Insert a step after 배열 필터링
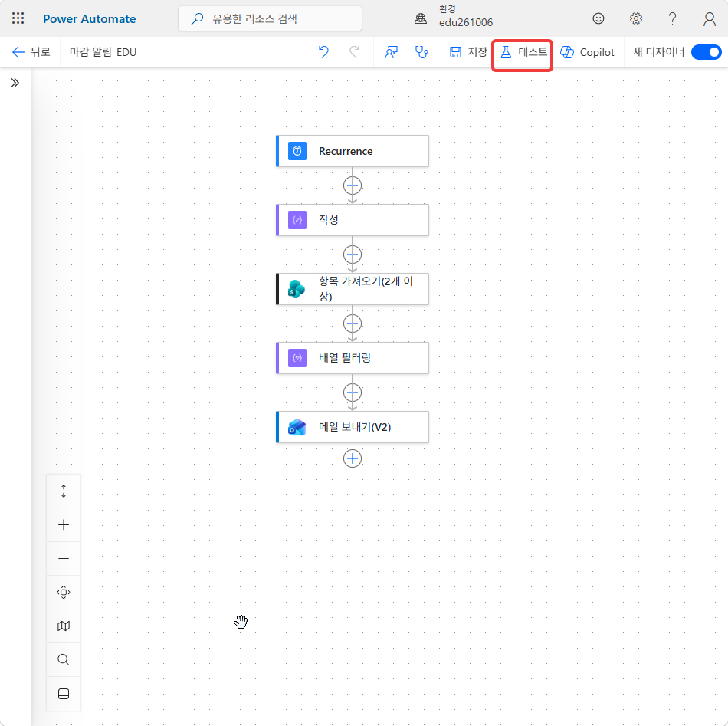The image size is (728, 726). point(353,393)
